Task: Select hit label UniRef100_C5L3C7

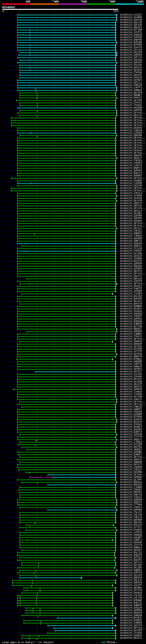Action: point(131,512)
